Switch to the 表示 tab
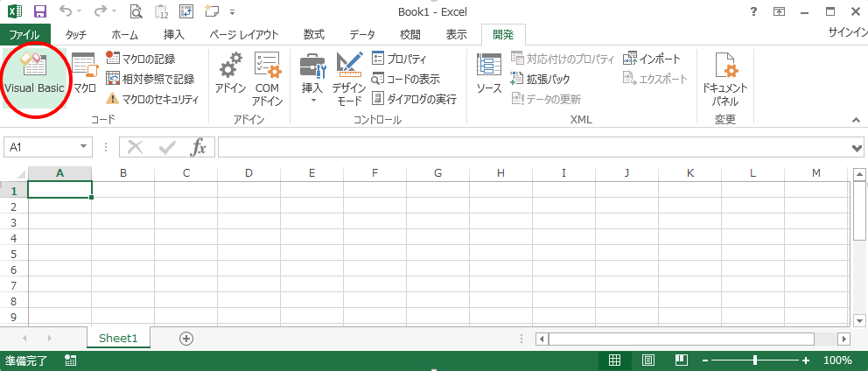The width and height of the screenshot is (868, 371). tap(457, 34)
